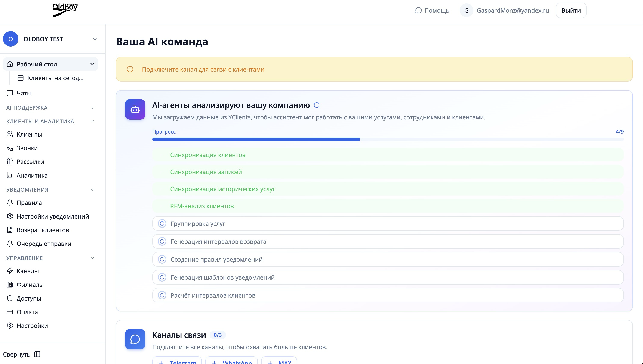Click the Оплата card icon
The image size is (643, 364).
[10, 312]
